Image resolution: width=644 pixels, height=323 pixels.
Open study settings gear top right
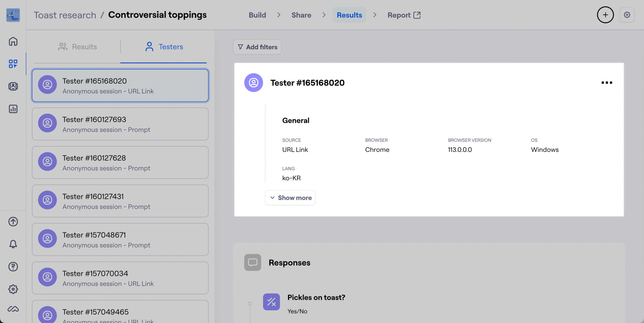click(x=627, y=15)
